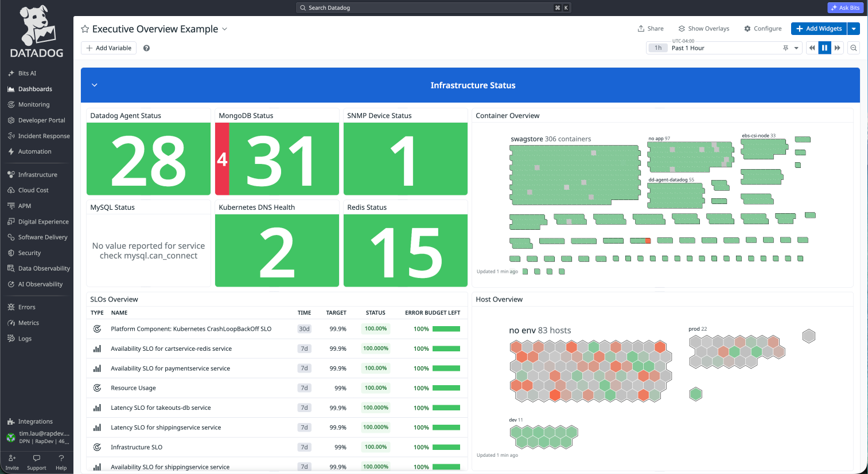The image size is (868, 474).
Task: Step forward in the time range
Action: 838,48
